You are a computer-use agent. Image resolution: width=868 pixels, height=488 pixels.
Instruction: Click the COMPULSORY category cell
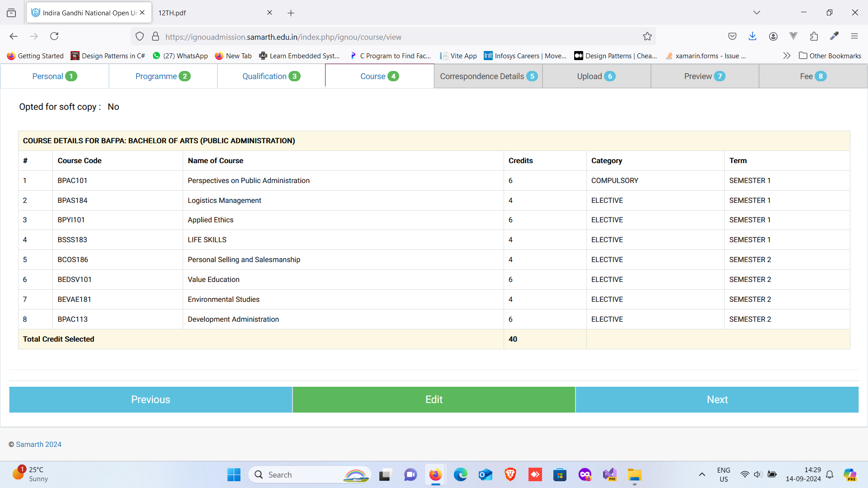655,180
